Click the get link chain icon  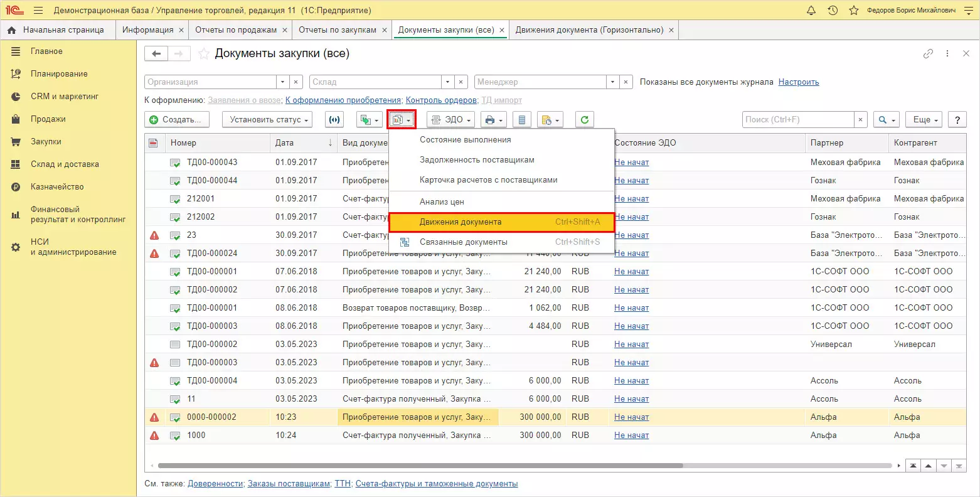click(x=928, y=54)
